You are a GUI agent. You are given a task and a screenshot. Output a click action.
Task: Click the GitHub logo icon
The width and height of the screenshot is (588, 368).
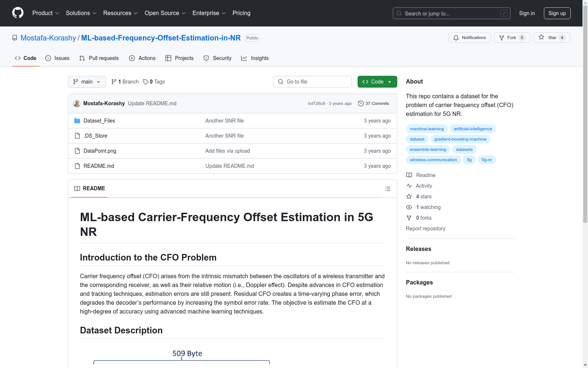(x=18, y=13)
